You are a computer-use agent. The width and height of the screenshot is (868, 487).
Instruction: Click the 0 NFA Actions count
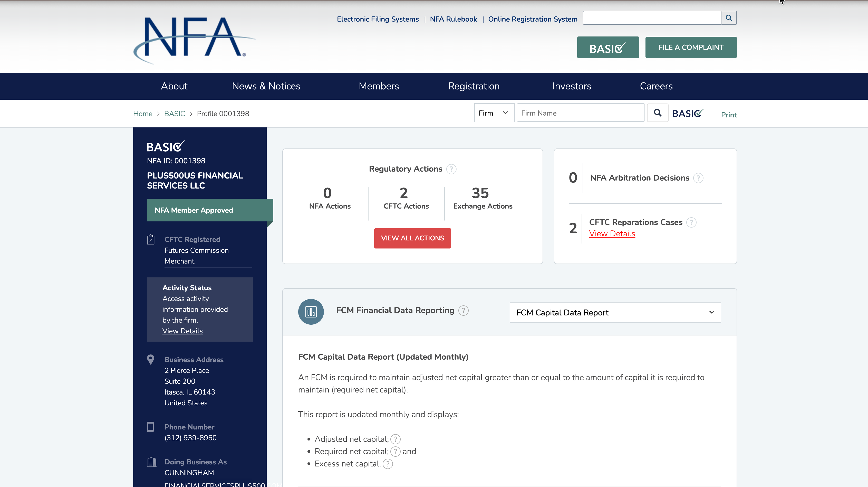point(327,193)
